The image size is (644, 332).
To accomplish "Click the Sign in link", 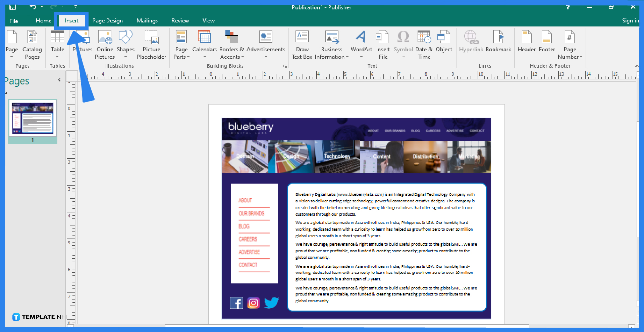I will [x=630, y=20].
